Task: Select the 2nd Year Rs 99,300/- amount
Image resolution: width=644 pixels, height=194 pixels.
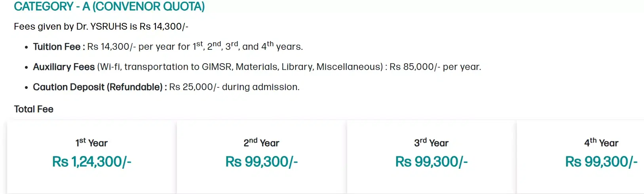Action: coord(261,162)
